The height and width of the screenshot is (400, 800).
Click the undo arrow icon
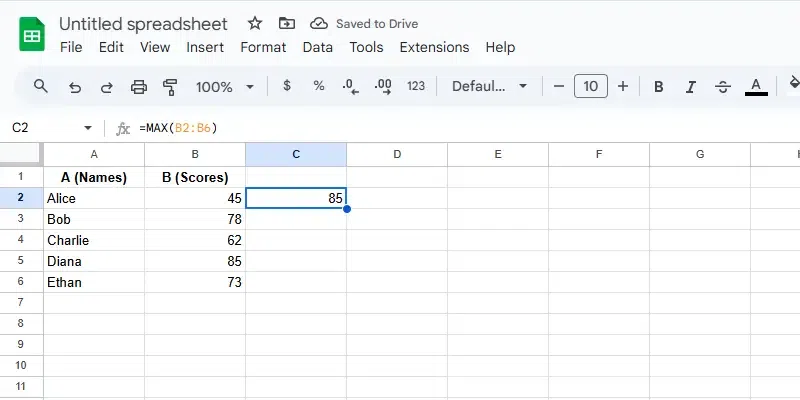tap(75, 87)
